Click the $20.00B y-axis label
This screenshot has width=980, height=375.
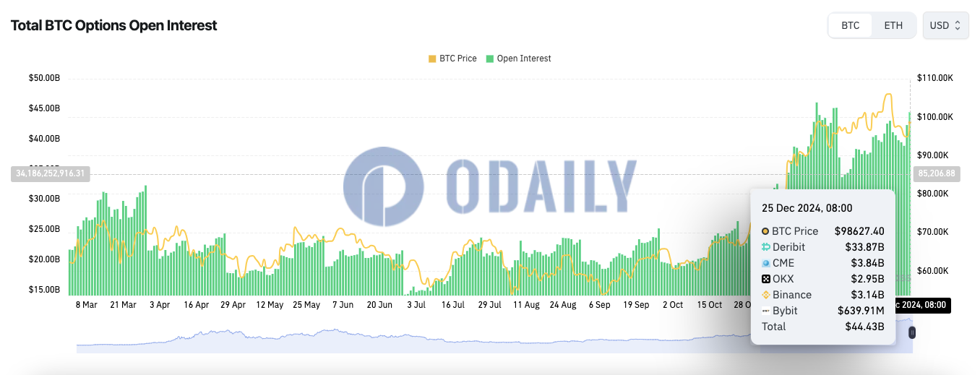point(44,259)
